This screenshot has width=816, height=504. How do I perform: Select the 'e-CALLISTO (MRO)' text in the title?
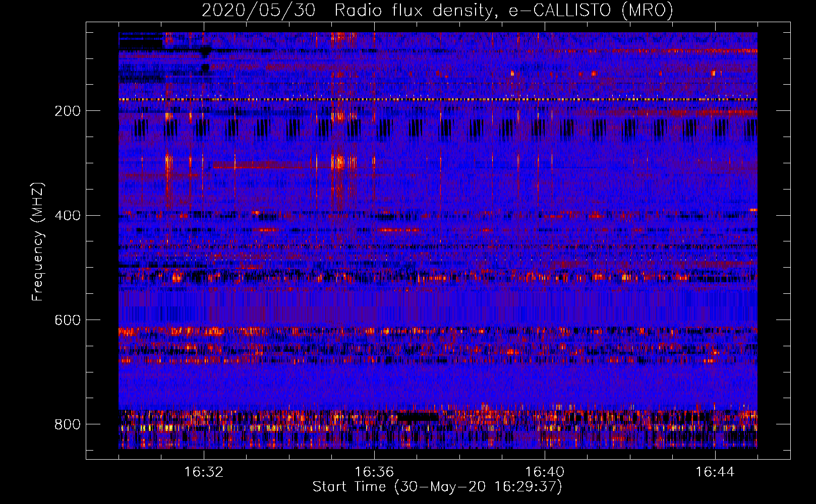(x=591, y=10)
